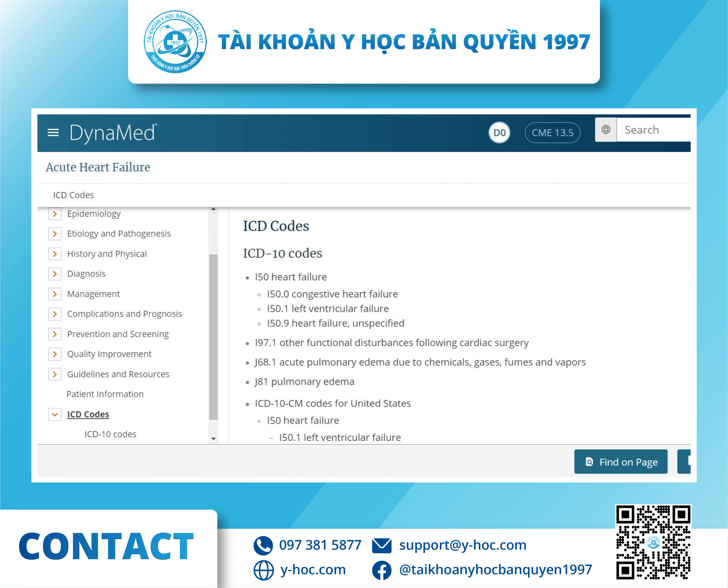Click the QR code image
728x588 pixels.
pos(653,543)
